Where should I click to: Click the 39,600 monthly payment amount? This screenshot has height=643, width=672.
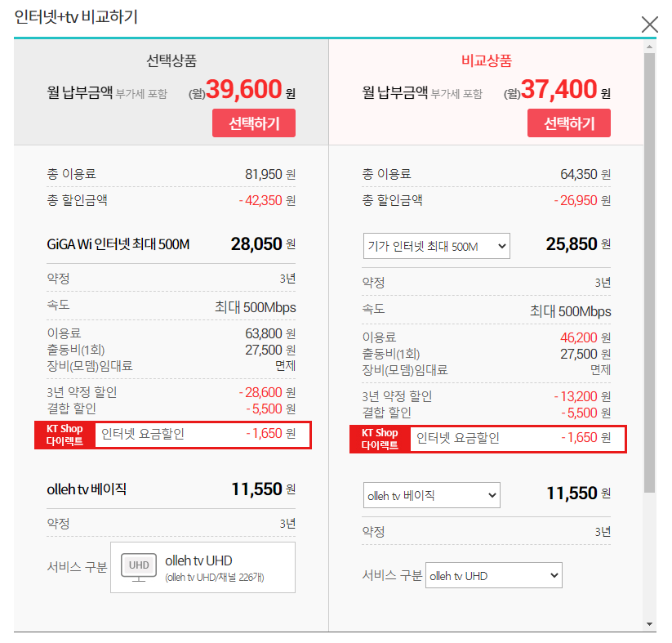point(243,89)
